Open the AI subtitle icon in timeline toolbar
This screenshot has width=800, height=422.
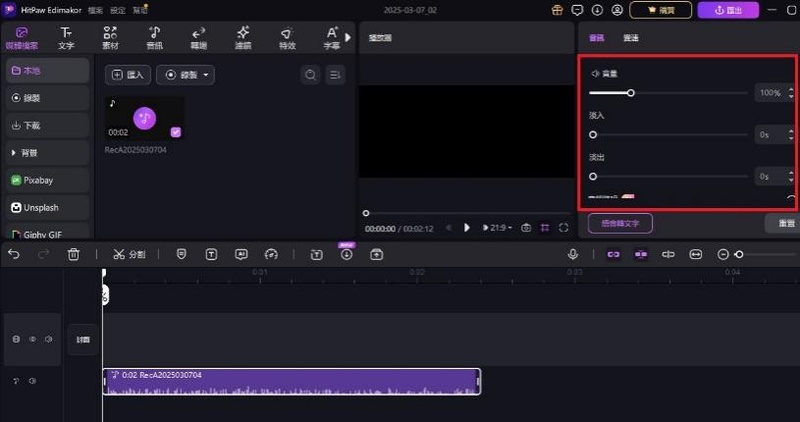(x=241, y=254)
